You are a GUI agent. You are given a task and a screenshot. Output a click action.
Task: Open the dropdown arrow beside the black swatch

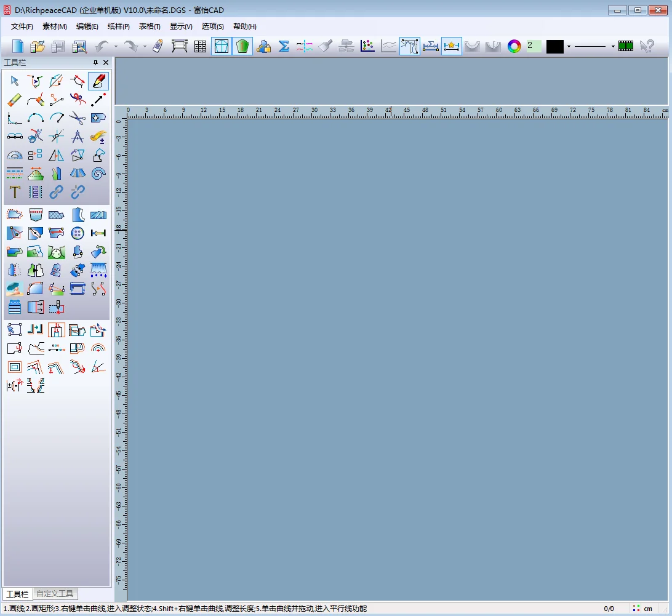tap(569, 46)
